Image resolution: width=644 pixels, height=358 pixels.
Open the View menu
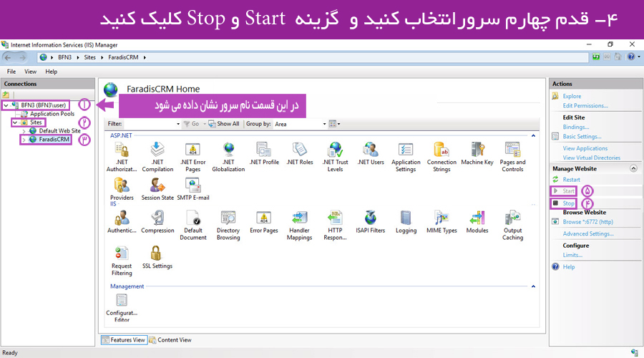click(30, 72)
